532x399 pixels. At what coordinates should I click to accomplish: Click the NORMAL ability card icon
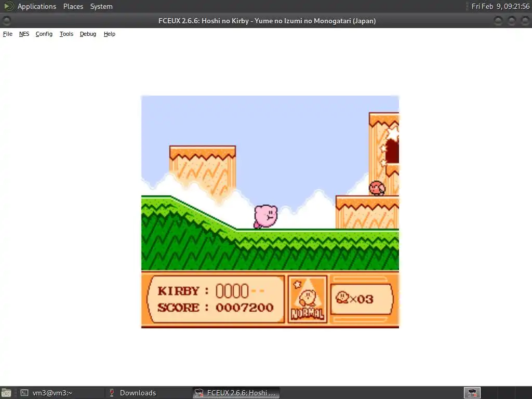[x=308, y=299]
